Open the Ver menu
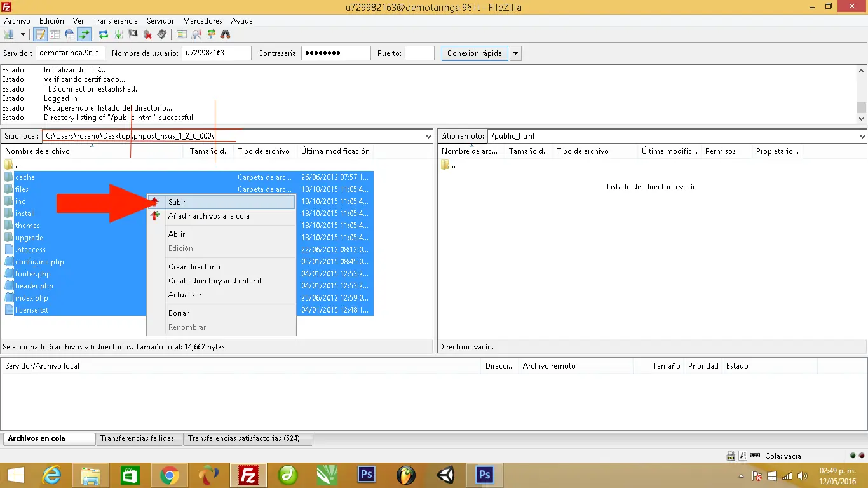 pyautogui.click(x=78, y=21)
